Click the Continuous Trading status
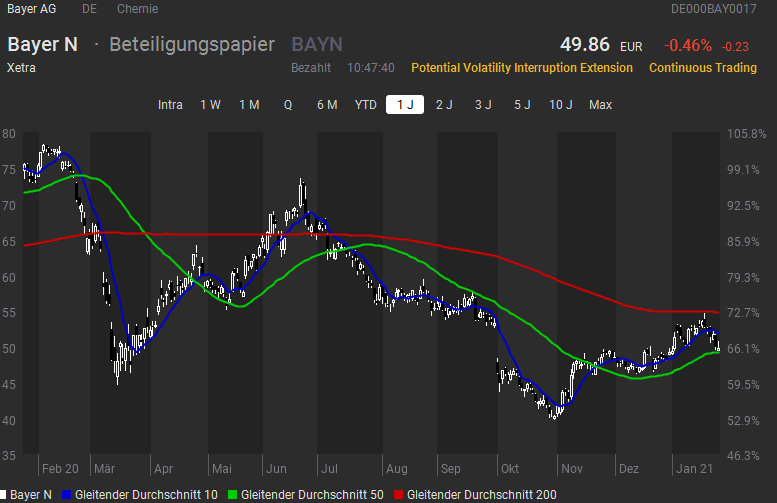The height and width of the screenshot is (503, 777). click(x=703, y=68)
